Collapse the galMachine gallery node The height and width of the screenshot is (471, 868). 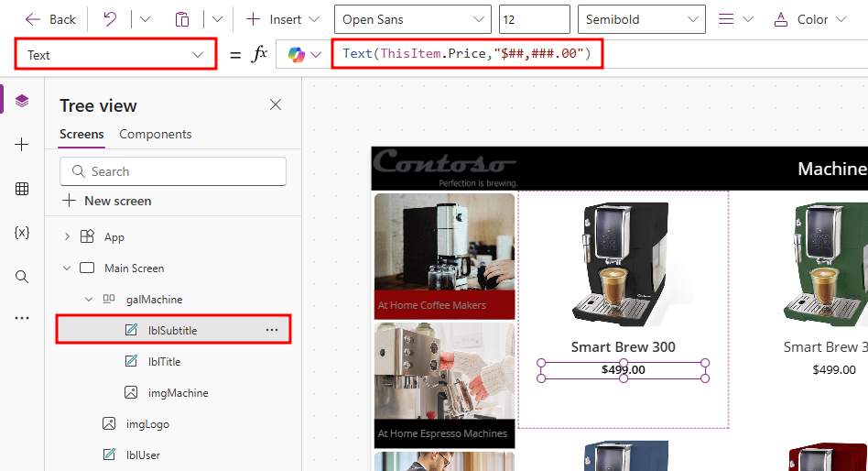coord(89,300)
